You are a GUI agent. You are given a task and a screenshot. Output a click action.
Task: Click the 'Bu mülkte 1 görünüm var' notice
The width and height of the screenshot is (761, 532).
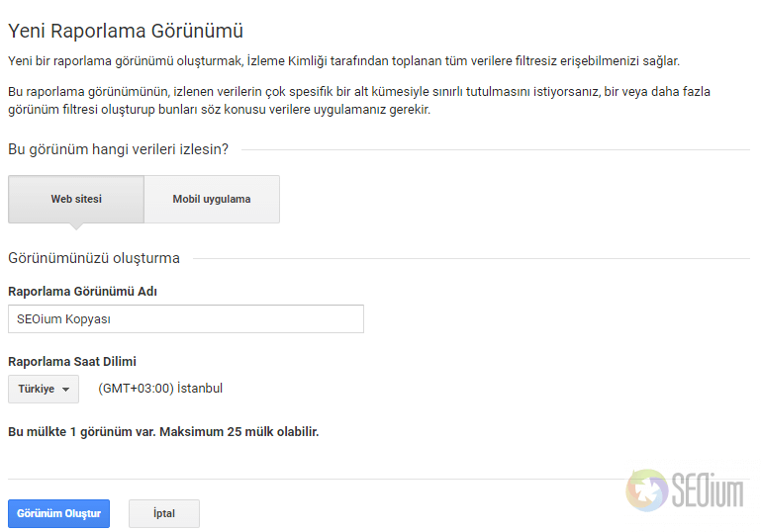[163, 432]
